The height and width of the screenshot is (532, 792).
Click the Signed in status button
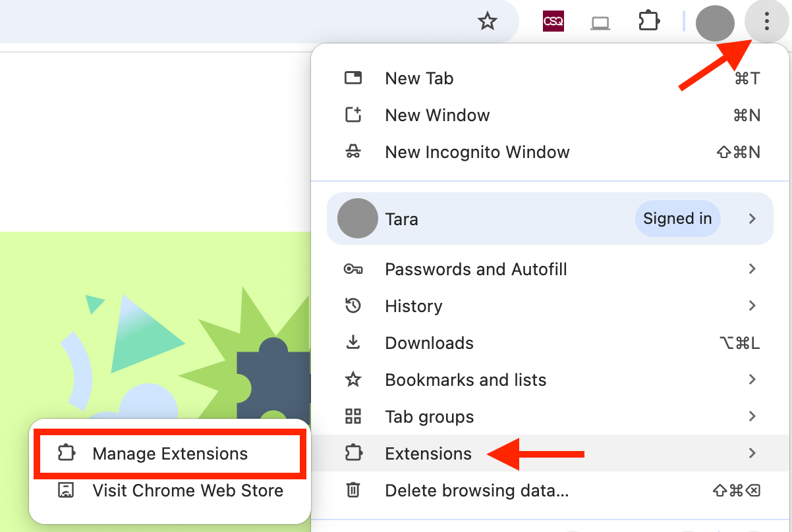pyautogui.click(x=677, y=219)
